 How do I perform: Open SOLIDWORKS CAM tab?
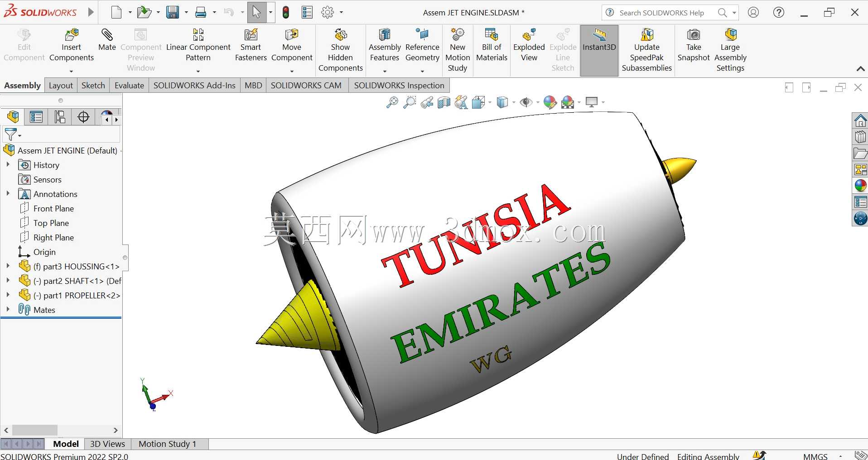click(306, 86)
